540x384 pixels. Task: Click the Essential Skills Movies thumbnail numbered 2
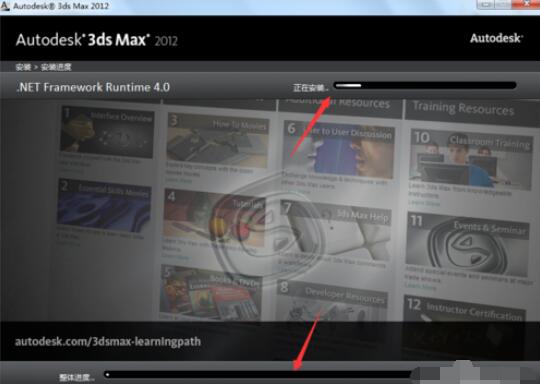[104, 205]
